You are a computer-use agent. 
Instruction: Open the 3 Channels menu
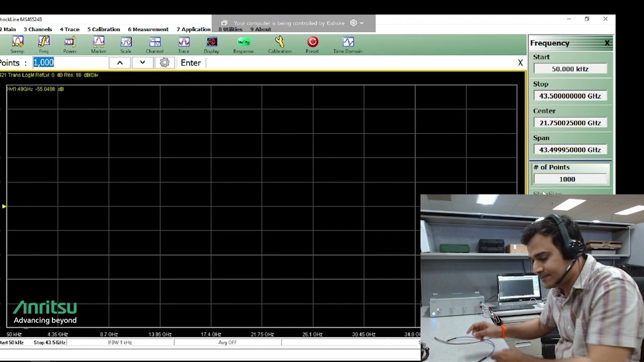click(x=38, y=29)
